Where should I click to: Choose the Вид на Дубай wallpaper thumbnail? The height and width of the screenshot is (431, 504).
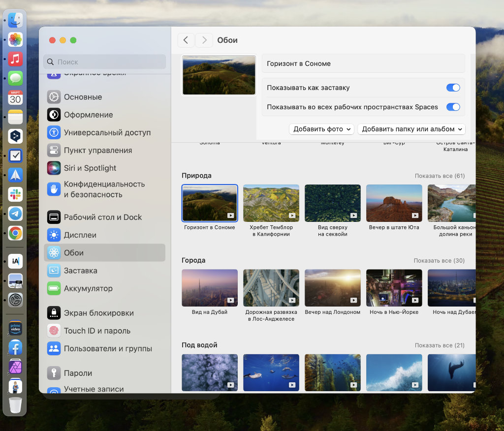click(210, 288)
